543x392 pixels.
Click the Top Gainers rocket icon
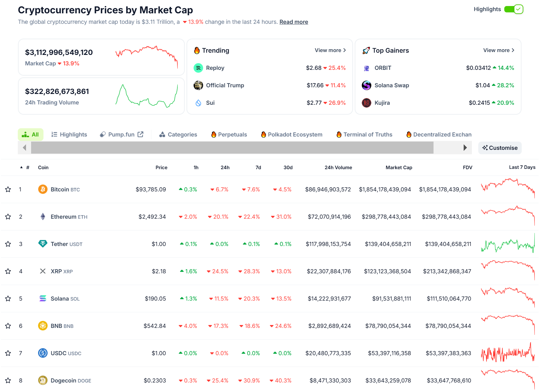366,50
